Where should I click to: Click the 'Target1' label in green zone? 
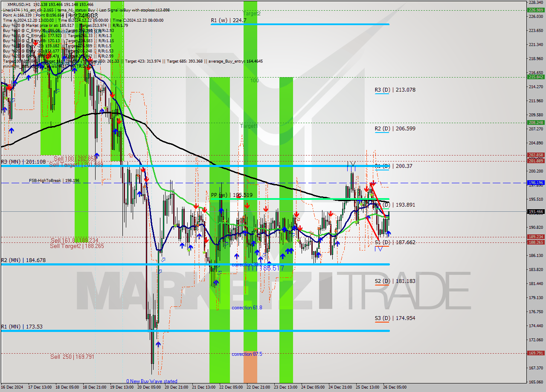pyautogui.click(x=249, y=126)
